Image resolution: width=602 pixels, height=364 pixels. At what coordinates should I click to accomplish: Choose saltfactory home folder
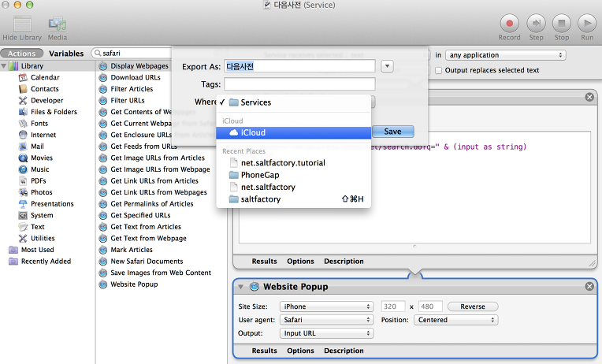(294, 199)
